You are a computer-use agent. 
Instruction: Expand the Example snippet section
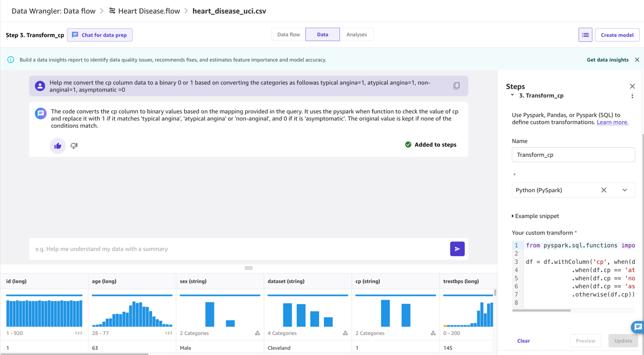click(x=536, y=216)
